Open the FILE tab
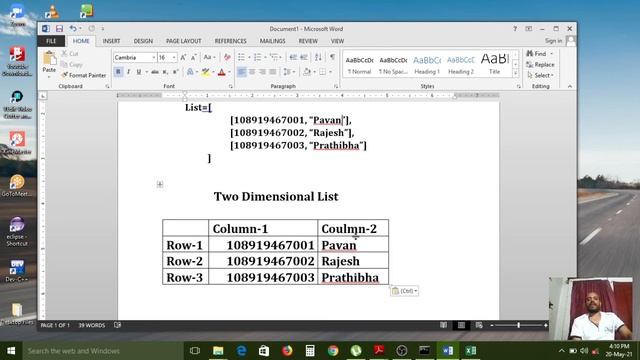Screen dimensions: 640x360 (51, 41)
